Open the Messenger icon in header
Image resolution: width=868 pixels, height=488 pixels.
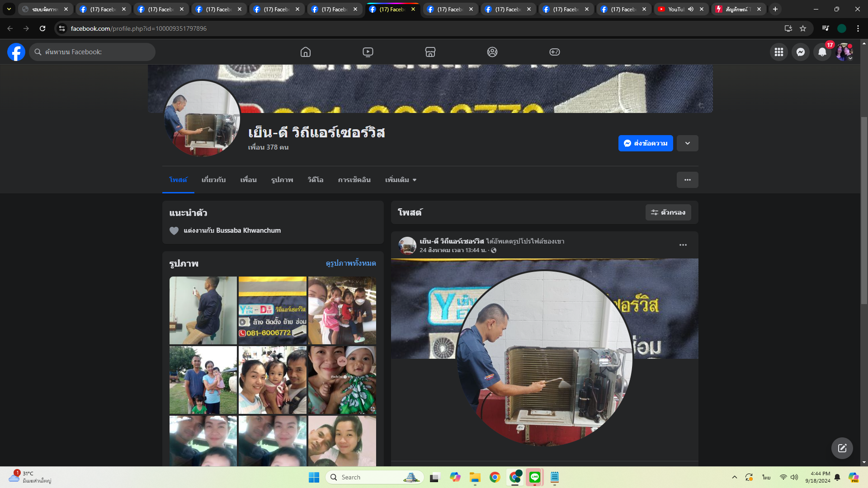(801, 52)
